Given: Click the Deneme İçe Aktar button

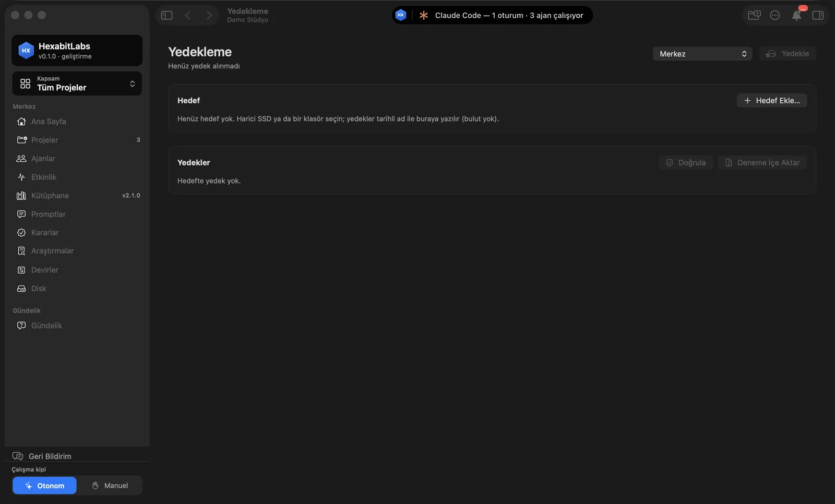Looking at the screenshot, I should [x=762, y=163].
